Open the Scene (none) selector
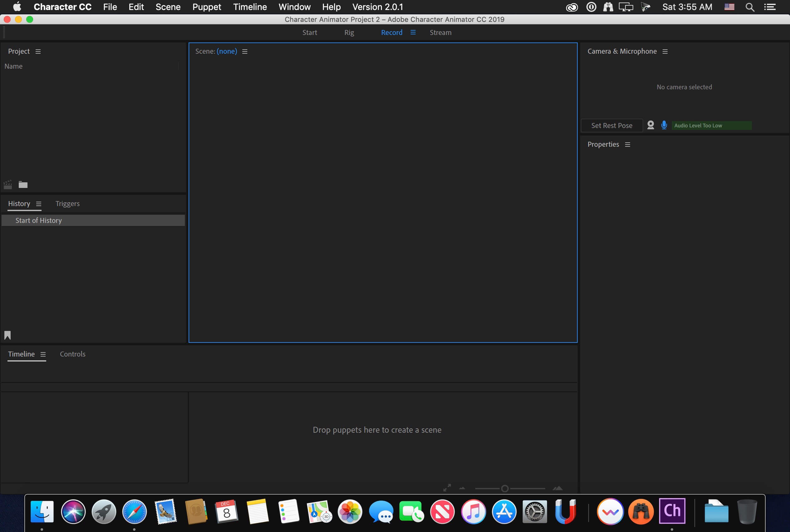Screen dimensions: 790x532 227,51
